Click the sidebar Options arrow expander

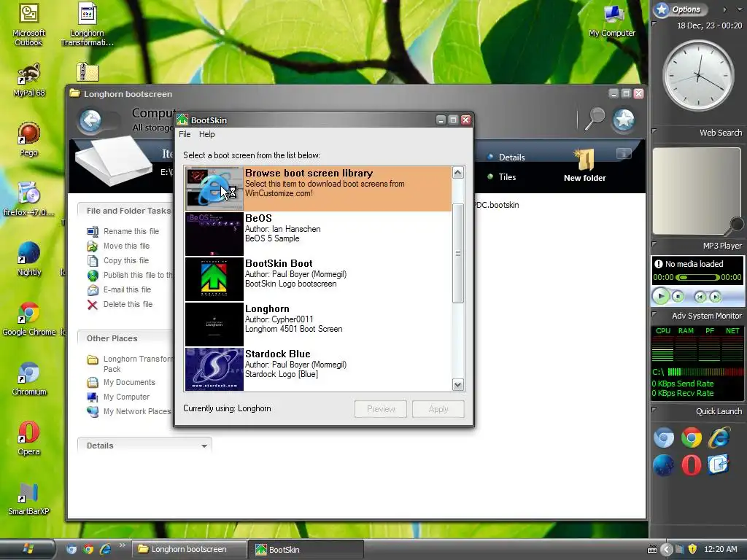coord(724,9)
